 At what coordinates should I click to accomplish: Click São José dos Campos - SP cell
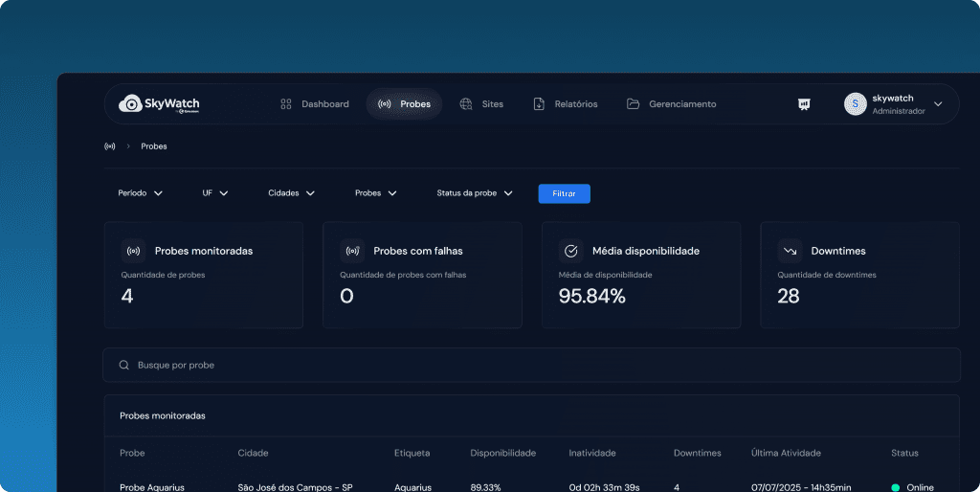[295, 487]
